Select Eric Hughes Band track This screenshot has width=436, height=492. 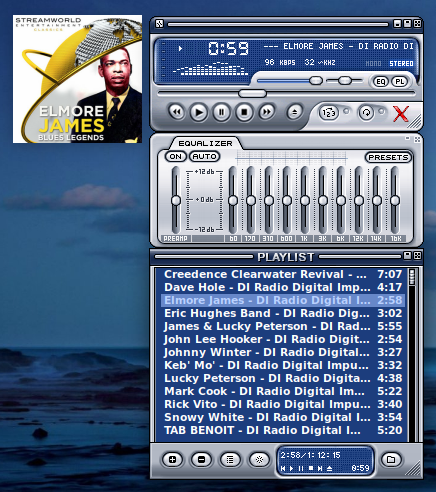(283, 313)
